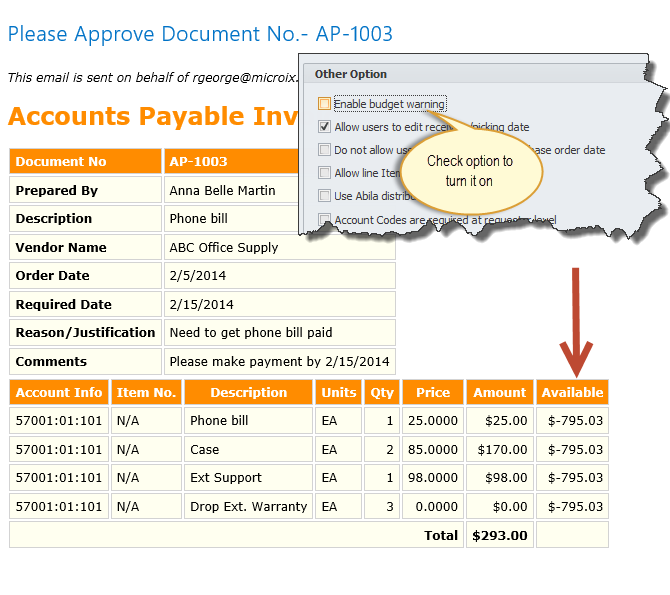Select the Account Info column header
This screenshot has height=595, width=670.
59,393
